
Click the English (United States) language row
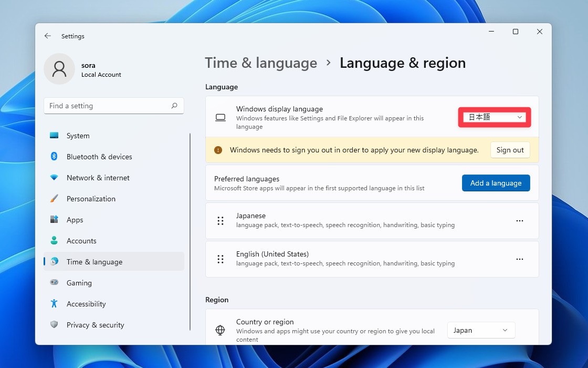[372, 259]
